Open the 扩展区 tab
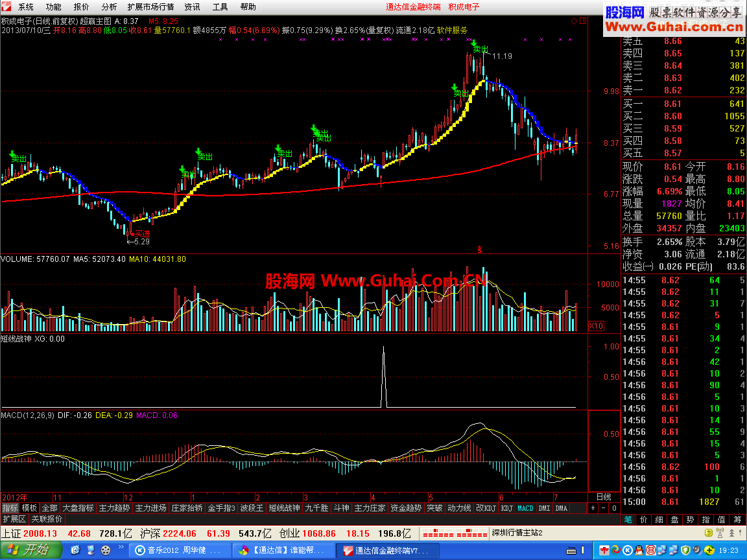 (14, 519)
